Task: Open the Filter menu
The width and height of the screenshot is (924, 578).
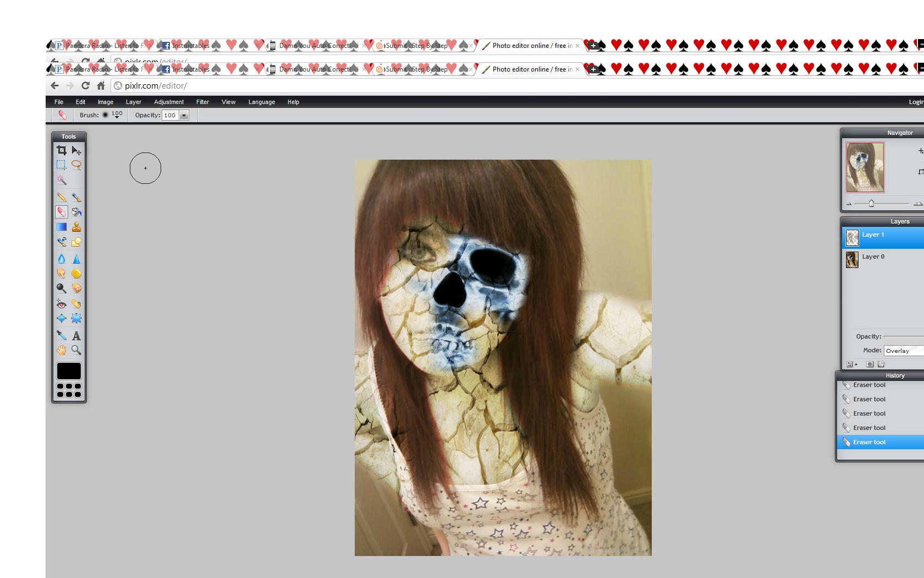Action: 202,102
